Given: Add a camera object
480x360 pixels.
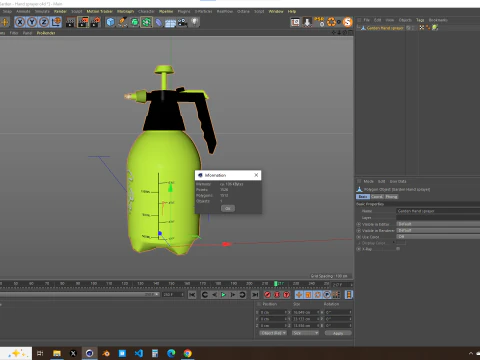Looking at the screenshot, I should coord(182,22).
